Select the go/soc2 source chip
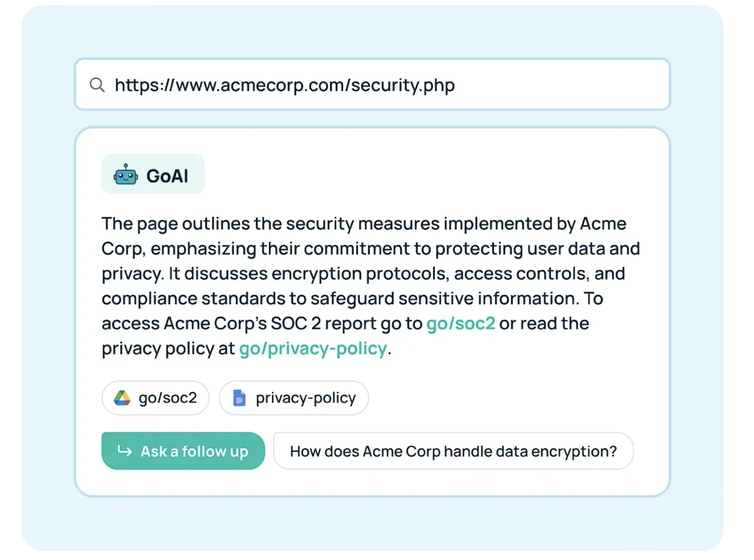This screenshot has height=560, width=754. [x=156, y=398]
